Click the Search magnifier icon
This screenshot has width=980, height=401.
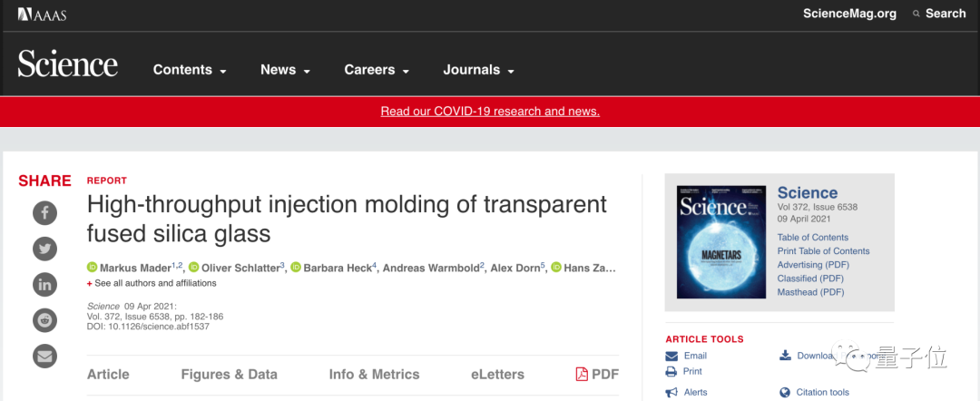pos(917,14)
